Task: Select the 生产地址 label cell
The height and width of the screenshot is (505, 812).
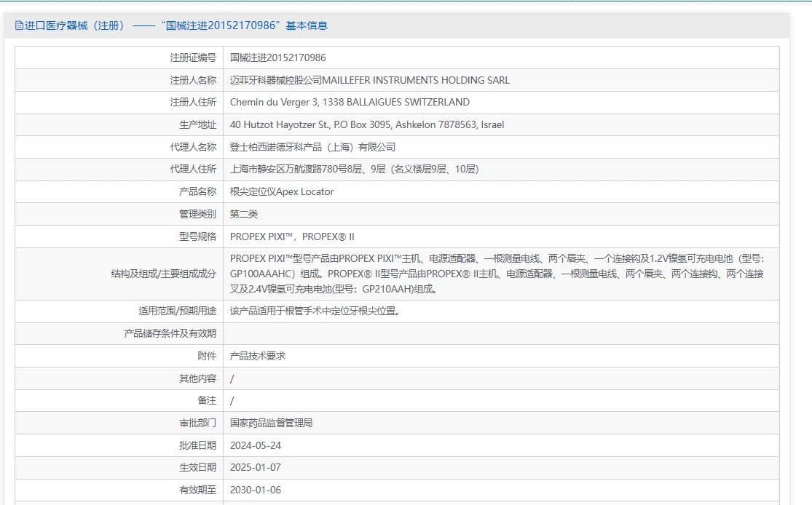Action: click(x=119, y=124)
